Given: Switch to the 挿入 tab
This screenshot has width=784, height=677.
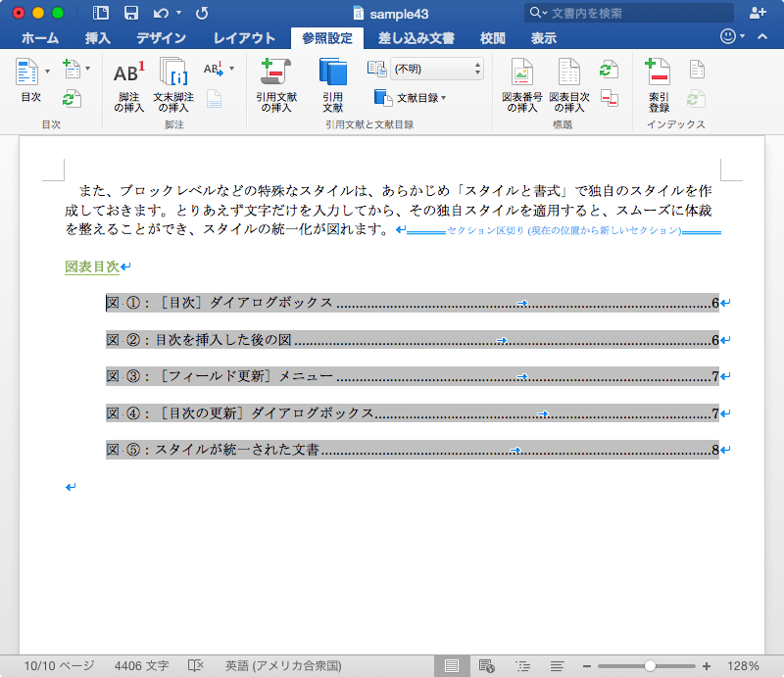Looking at the screenshot, I should point(97,38).
